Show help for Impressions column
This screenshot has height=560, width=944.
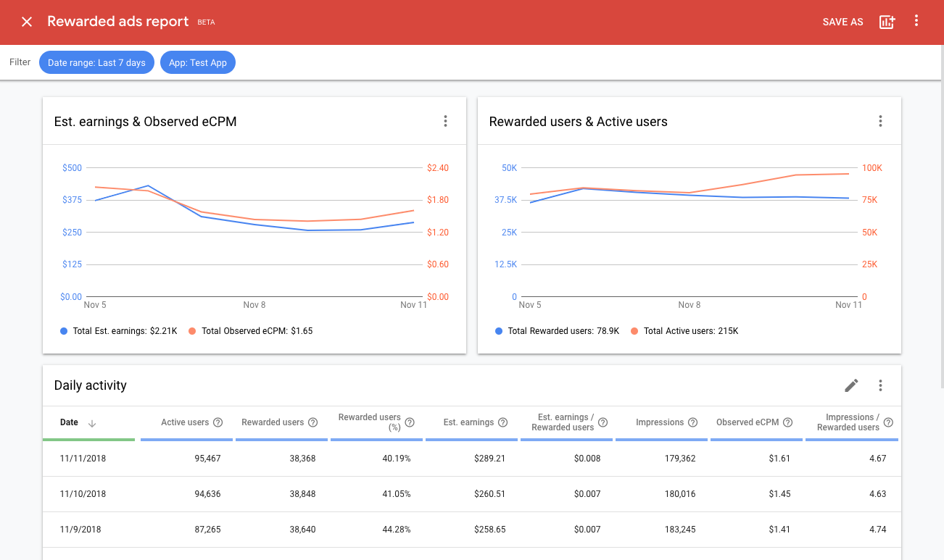click(692, 422)
